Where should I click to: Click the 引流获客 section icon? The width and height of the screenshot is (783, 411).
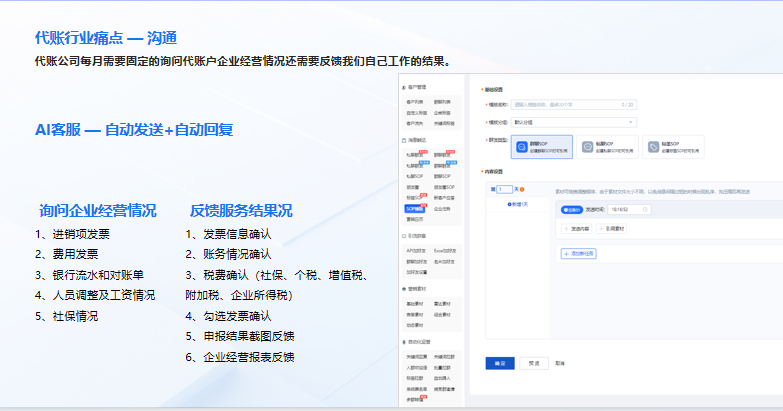point(403,236)
